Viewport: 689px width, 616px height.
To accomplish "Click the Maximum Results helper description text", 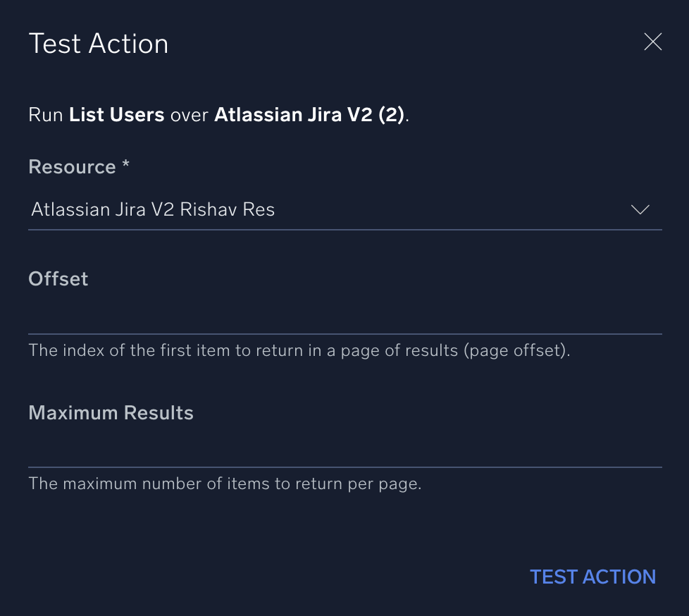I will [223, 483].
